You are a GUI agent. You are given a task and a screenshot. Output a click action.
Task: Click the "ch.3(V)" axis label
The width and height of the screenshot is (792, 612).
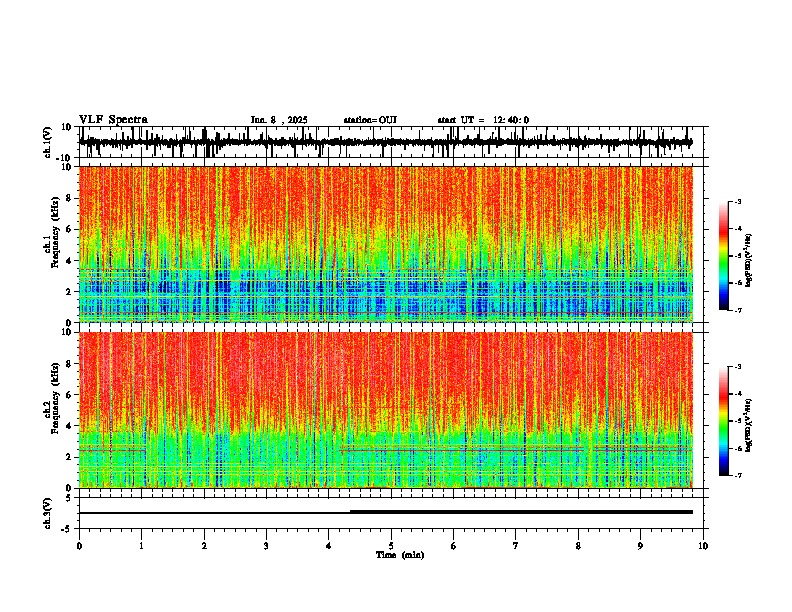pos(48,514)
